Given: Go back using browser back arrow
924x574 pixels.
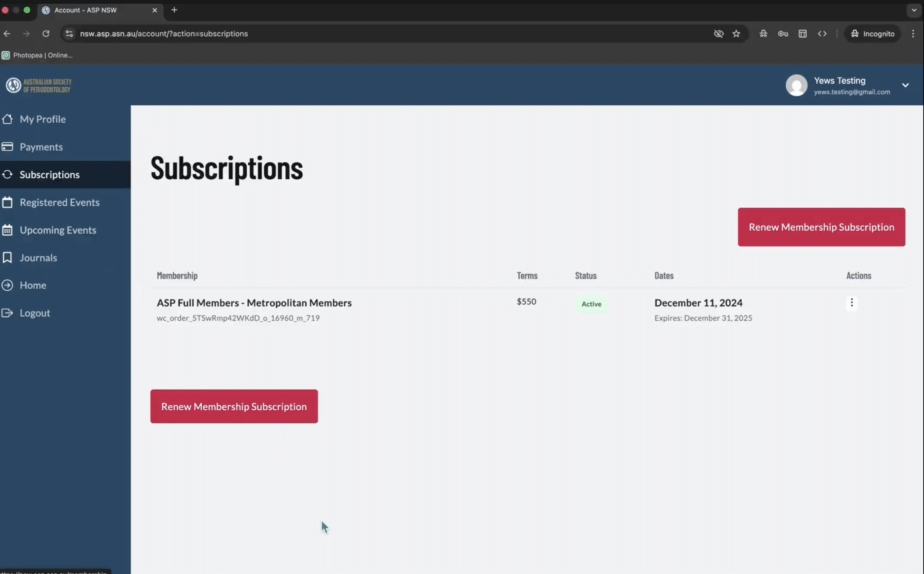Looking at the screenshot, I should (7, 34).
